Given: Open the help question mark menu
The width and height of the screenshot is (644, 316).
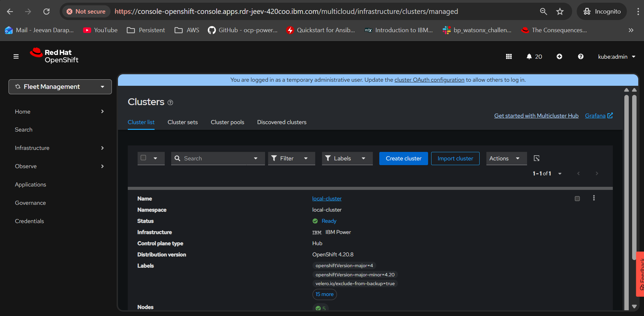Looking at the screenshot, I should coord(581,57).
